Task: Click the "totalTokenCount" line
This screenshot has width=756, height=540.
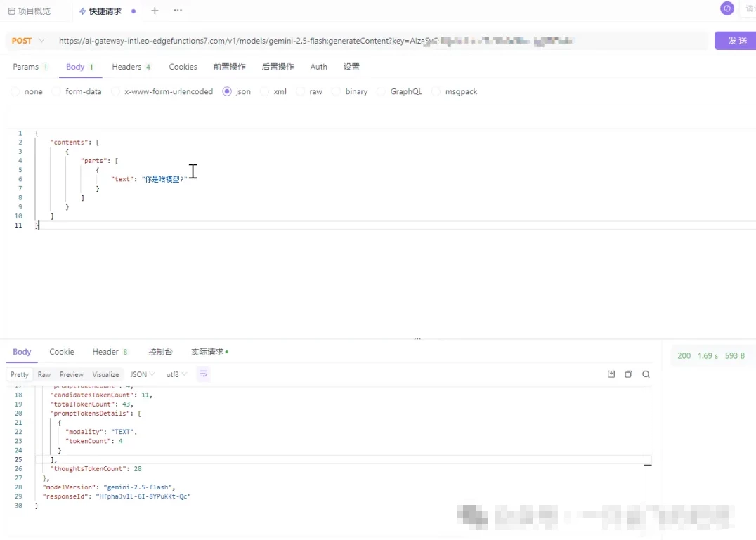Action: (91, 404)
